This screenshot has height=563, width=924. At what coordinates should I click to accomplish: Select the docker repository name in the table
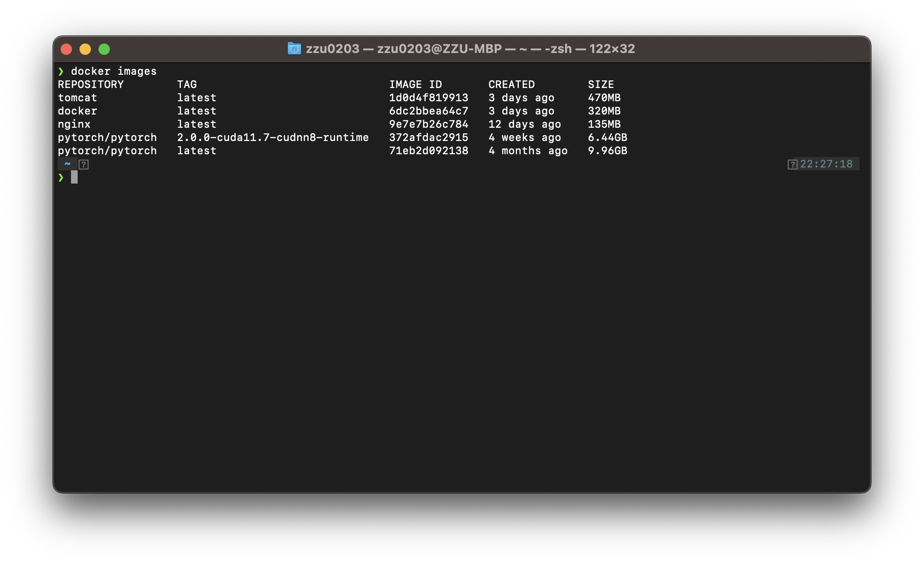(77, 111)
